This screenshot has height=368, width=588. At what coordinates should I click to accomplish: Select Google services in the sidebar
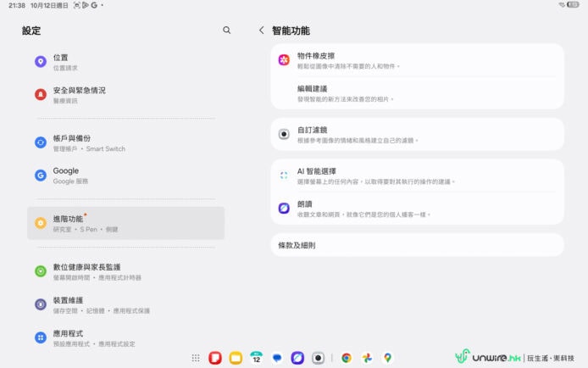[x=125, y=175]
